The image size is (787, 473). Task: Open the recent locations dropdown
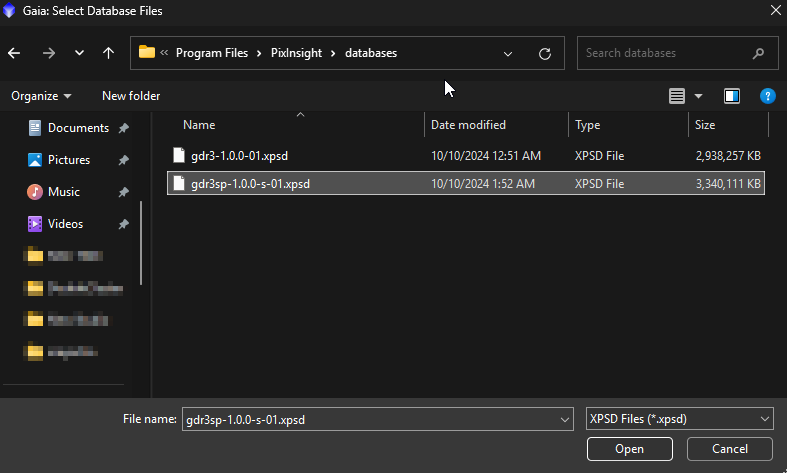point(79,53)
